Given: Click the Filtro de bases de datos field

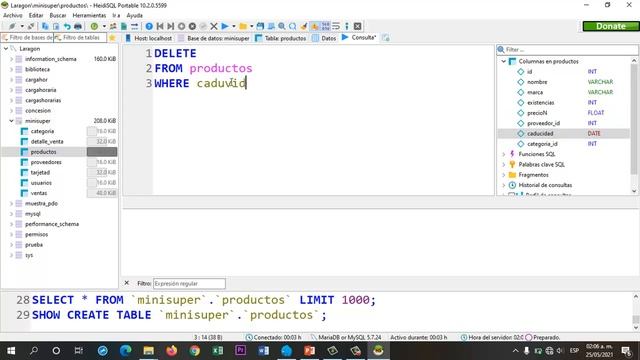Looking at the screenshot, I should point(28,38).
